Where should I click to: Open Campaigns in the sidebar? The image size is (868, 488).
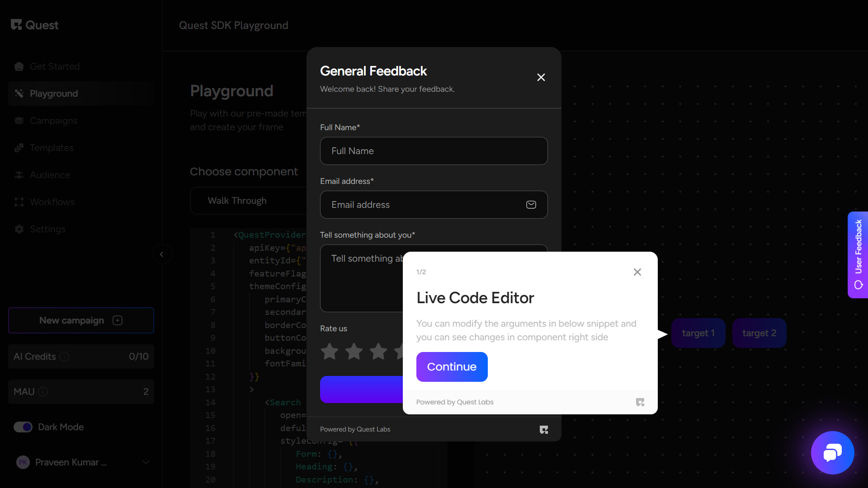[x=53, y=121]
